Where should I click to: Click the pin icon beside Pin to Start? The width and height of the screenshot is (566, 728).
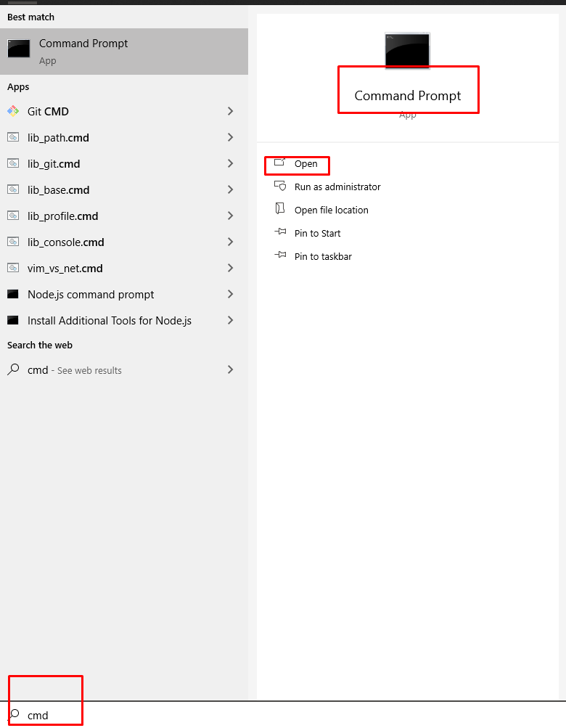coord(280,232)
